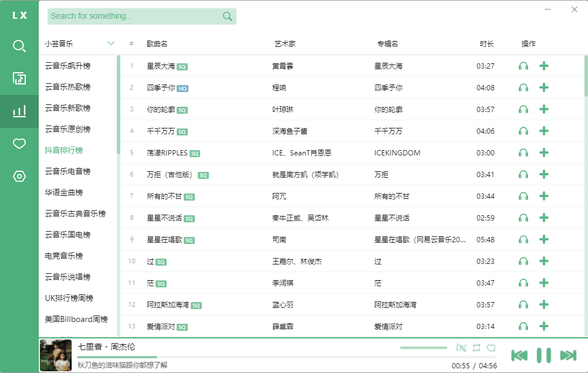Adjust the volume slider in the player bar
Viewport: 588px width, 373px height.
[x=424, y=347]
